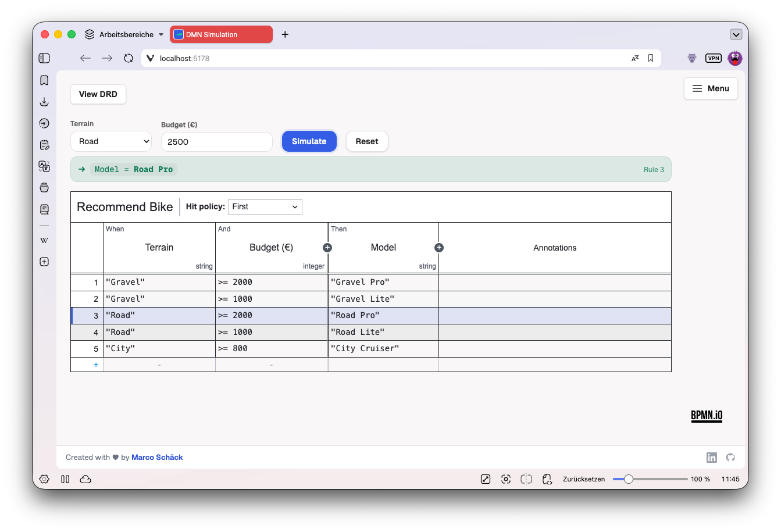Open the Menu button
Screen dimensions: 781x532
[711, 88]
